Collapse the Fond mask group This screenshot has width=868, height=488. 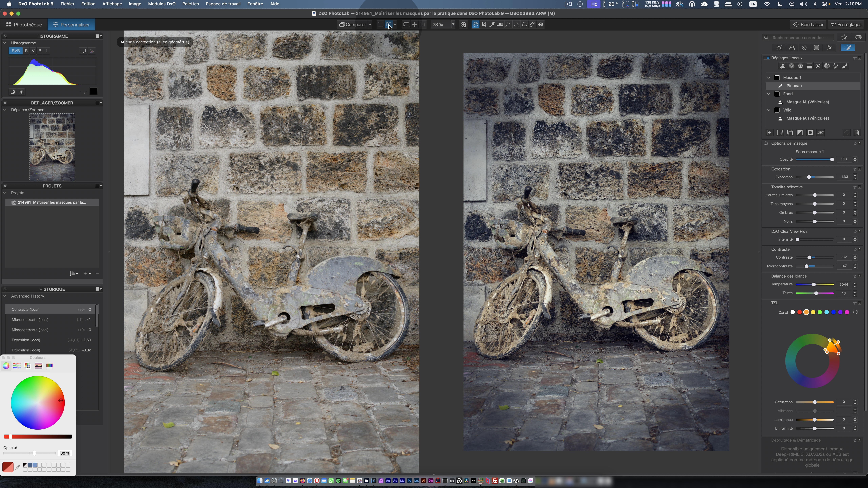click(769, 94)
